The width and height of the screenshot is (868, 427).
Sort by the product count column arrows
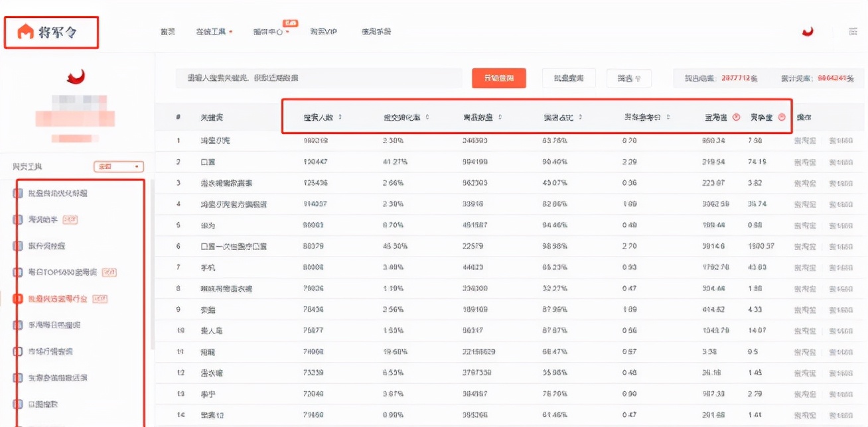[500, 117]
